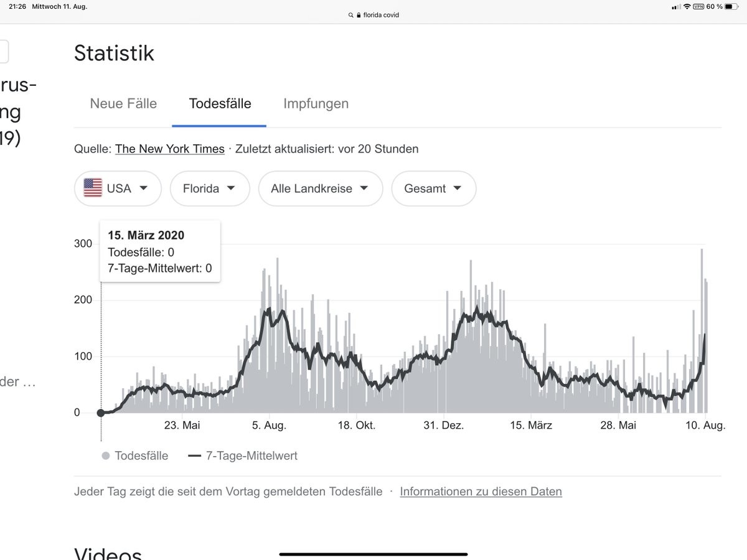Tap the florida covid address field
This screenshot has width=747, height=560.
point(380,15)
